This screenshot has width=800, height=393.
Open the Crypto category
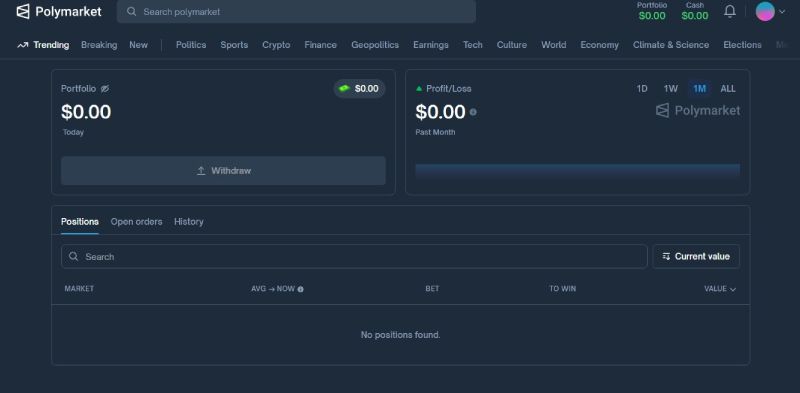[x=276, y=45]
